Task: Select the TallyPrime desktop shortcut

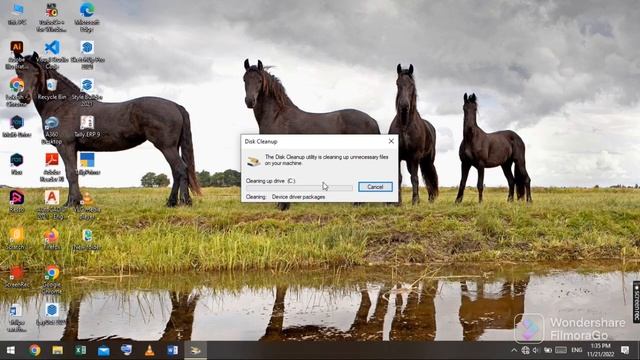Action: click(87, 164)
